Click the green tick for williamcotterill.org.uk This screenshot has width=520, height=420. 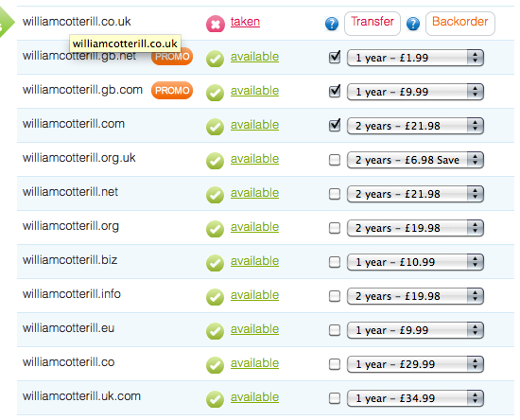pyautogui.click(x=215, y=161)
